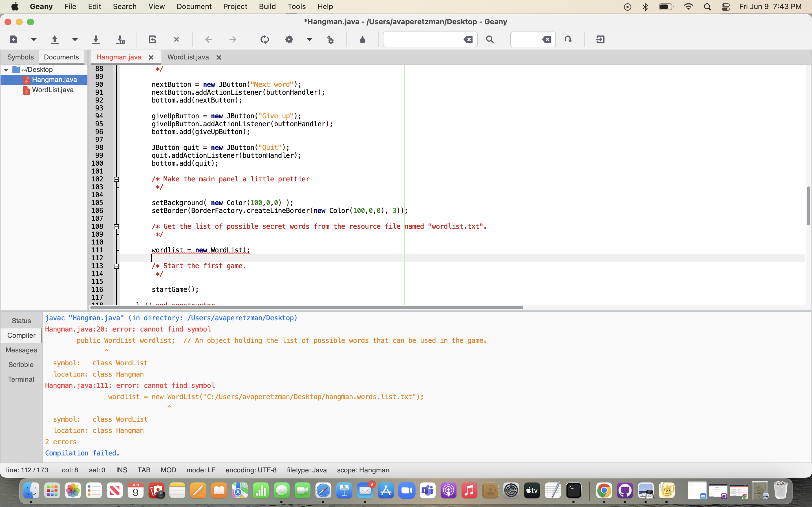Click the save all files icon
This screenshot has width=812, height=507.
click(x=120, y=39)
